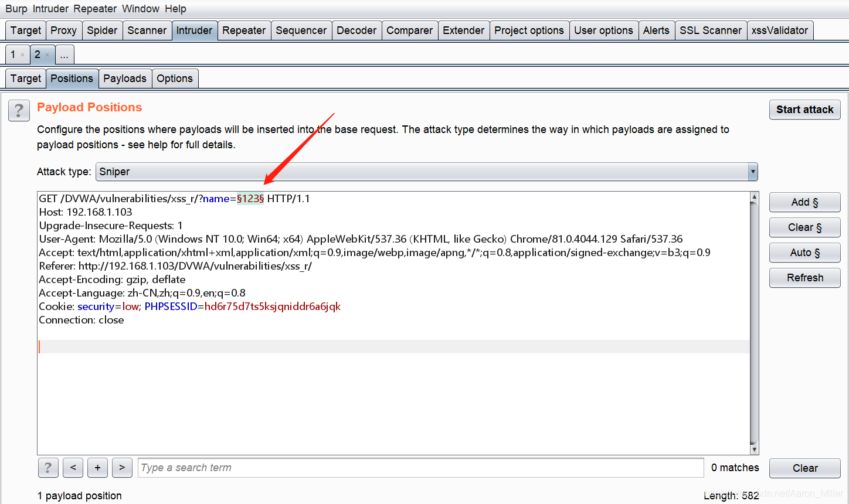This screenshot has height=504, width=849.
Task: Click the PHPSESSID cookie value
Action: (x=273, y=307)
